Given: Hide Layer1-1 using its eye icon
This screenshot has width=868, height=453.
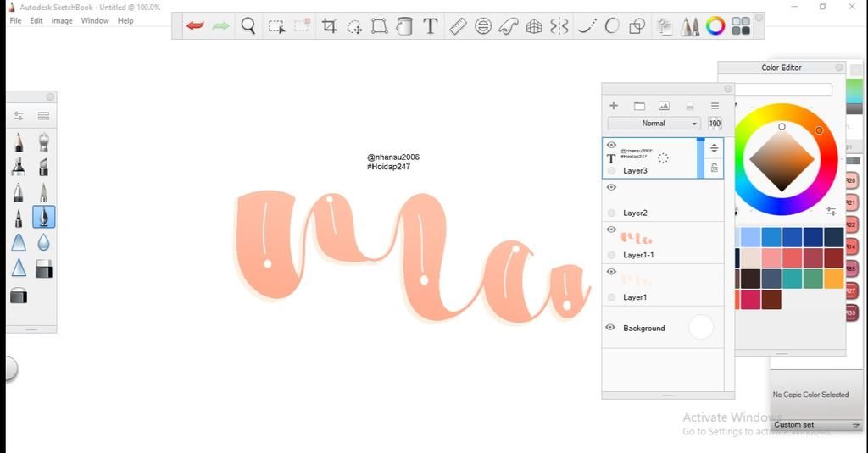Looking at the screenshot, I should click(611, 229).
